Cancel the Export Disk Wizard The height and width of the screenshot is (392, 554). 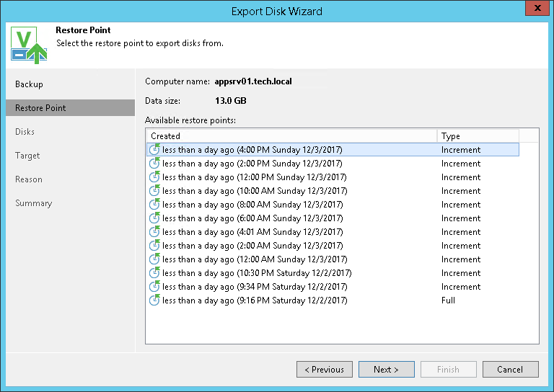click(510, 370)
